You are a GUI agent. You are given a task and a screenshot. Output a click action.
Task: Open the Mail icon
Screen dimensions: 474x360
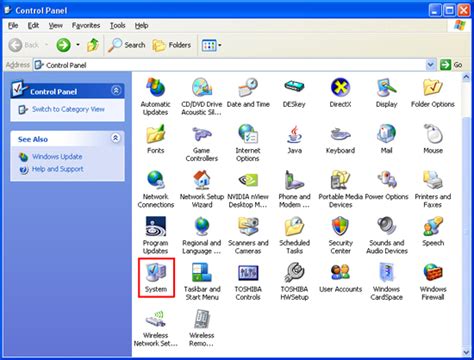(386, 139)
